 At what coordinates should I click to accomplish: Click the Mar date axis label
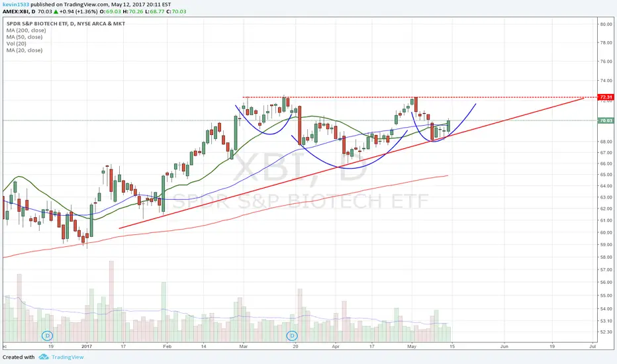tap(243, 347)
